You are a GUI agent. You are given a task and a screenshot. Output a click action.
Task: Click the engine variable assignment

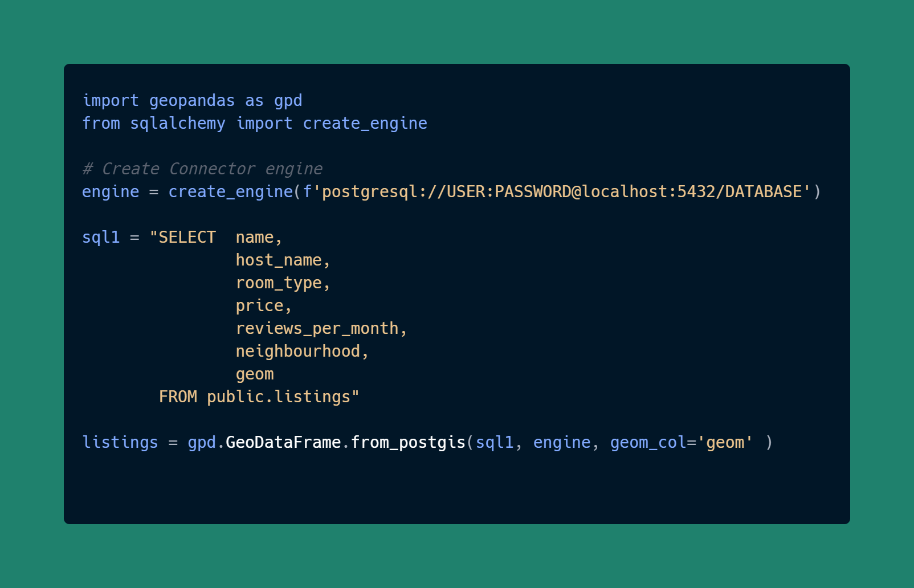coord(111,192)
